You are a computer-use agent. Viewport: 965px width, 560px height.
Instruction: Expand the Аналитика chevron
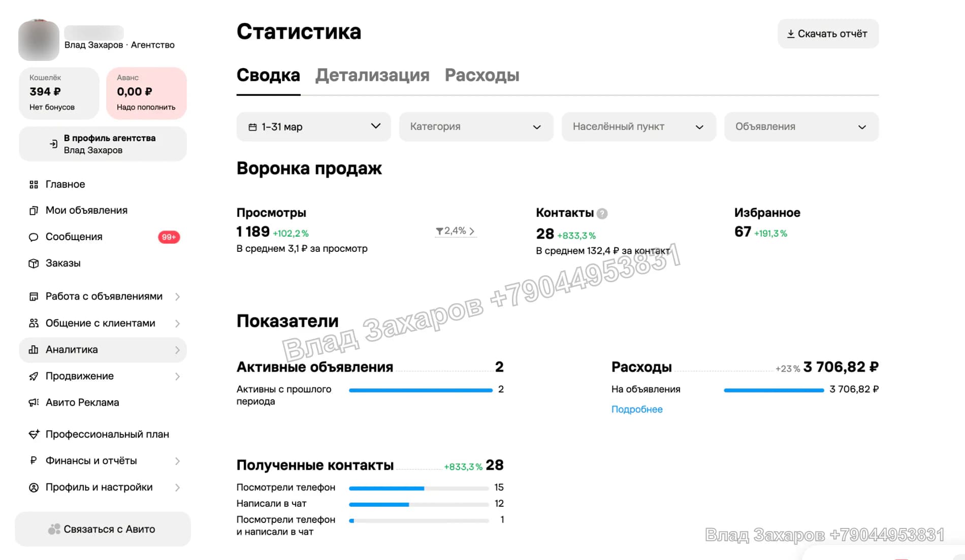(177, 350)
